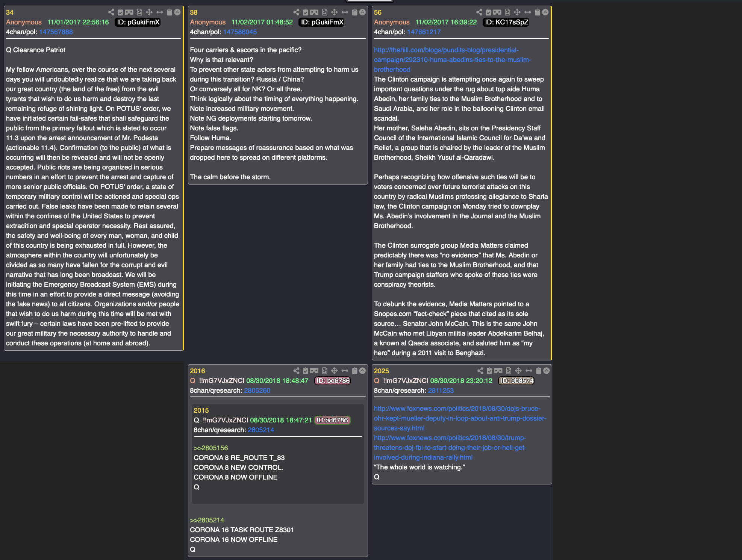Collapse post 56 with the chevron-up circle

coord(545,12)
